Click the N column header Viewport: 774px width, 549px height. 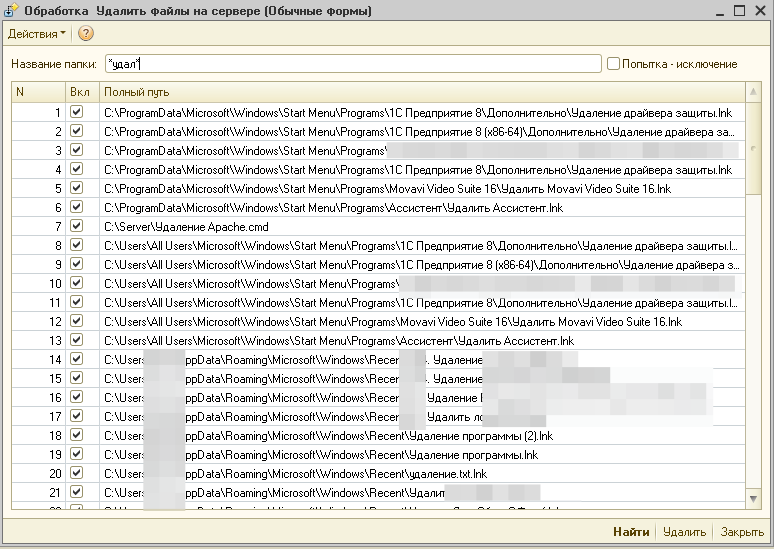tap(39, 92)
